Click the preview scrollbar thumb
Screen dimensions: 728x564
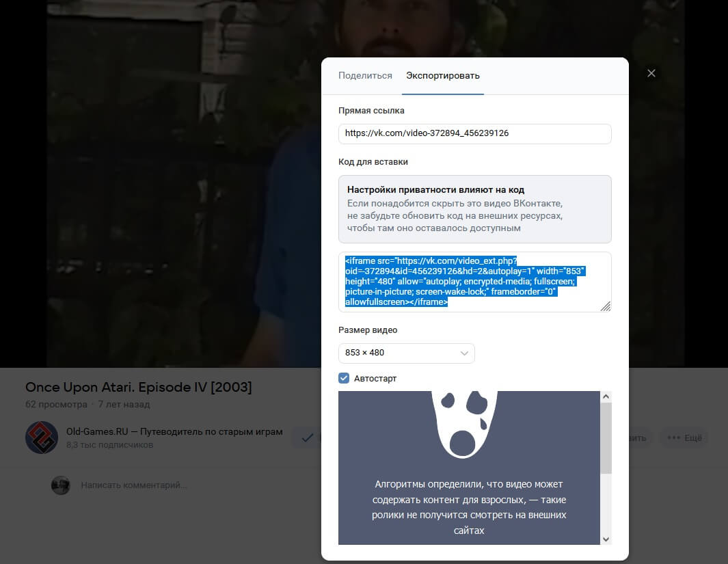point(606,438)
